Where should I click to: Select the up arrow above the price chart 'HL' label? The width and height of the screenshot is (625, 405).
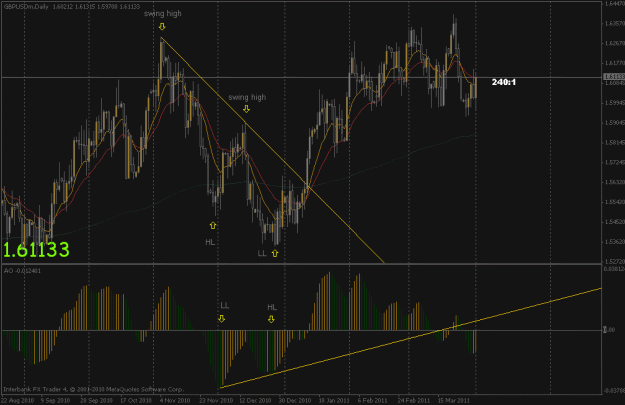click(x=213, y=226)
